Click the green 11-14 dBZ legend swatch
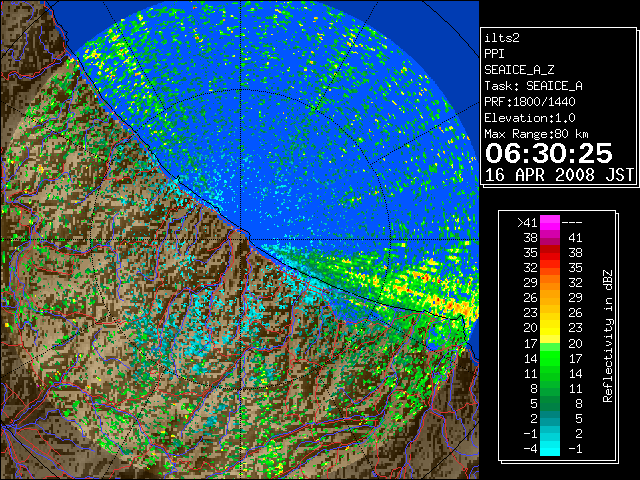 (x=550, y=373)
